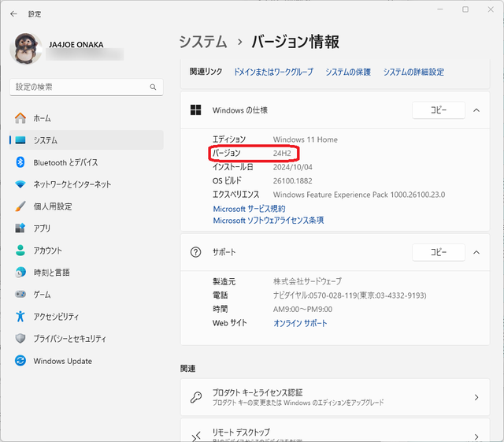The height and width of the screenshot is (442, 504).
Task: Select the Bluetooth とデバイス label
Action: click(65, 162)
